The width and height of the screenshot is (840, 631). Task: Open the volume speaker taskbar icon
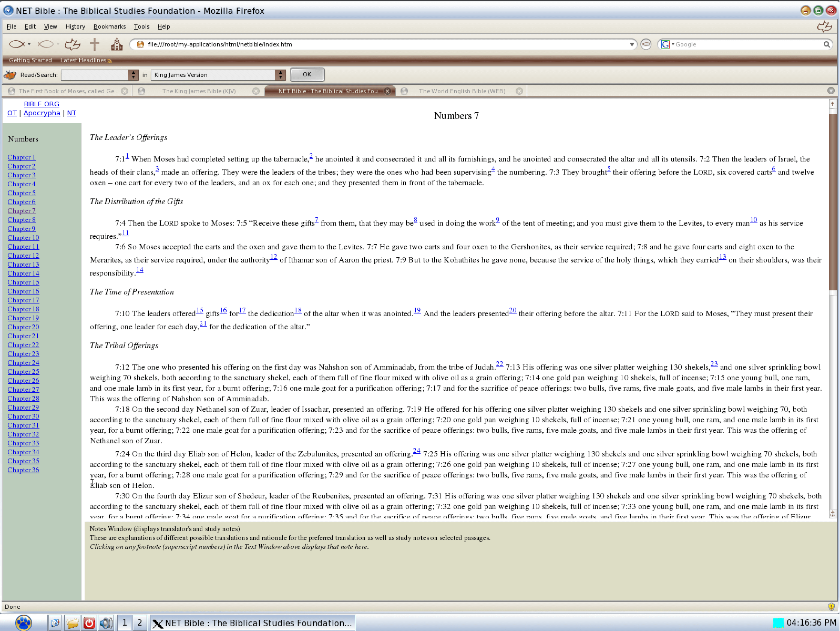coord(106,623)
